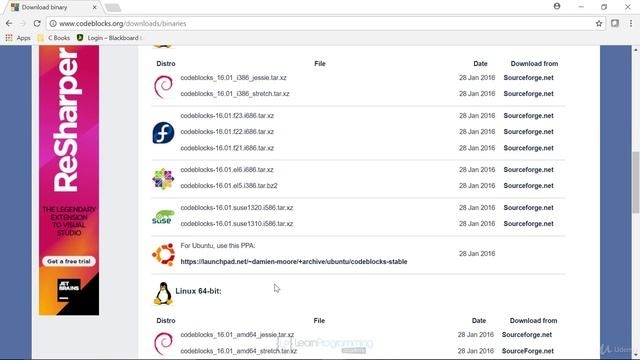Image resolution: width=640 pixels, height=360 pixels.
Task: Click 'For Ubuntu, use this PPA:' text
Action: tap(218, 245)
